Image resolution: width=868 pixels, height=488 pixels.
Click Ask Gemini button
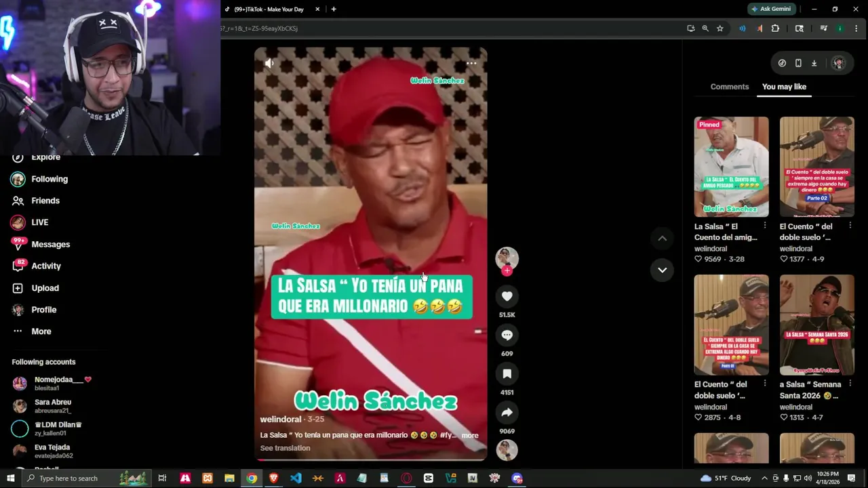772,9
